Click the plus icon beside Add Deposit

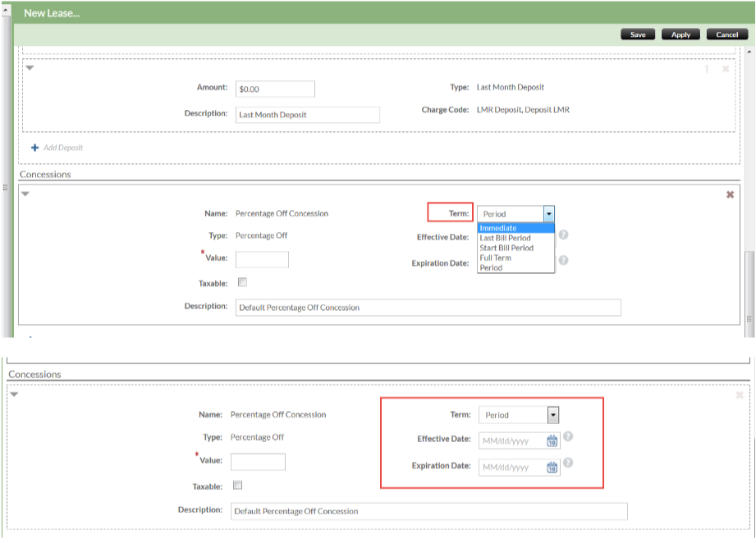34,148
